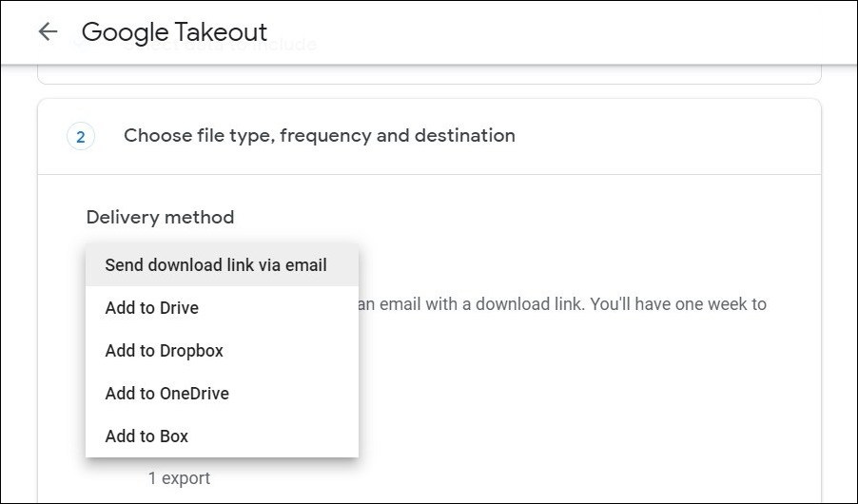The width and height of the screenshot is (858, 504).
Task: Choose 'Add to Box' in the dropdown
Action: coord(147,436)
